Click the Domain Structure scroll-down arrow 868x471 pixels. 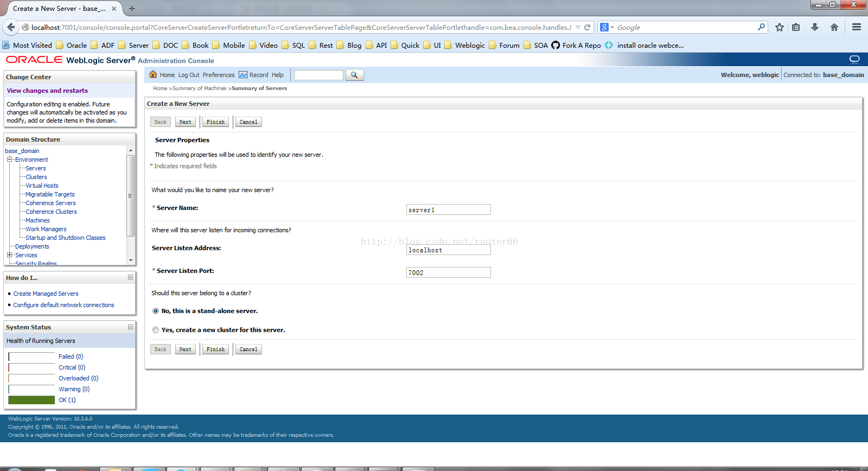130,260
